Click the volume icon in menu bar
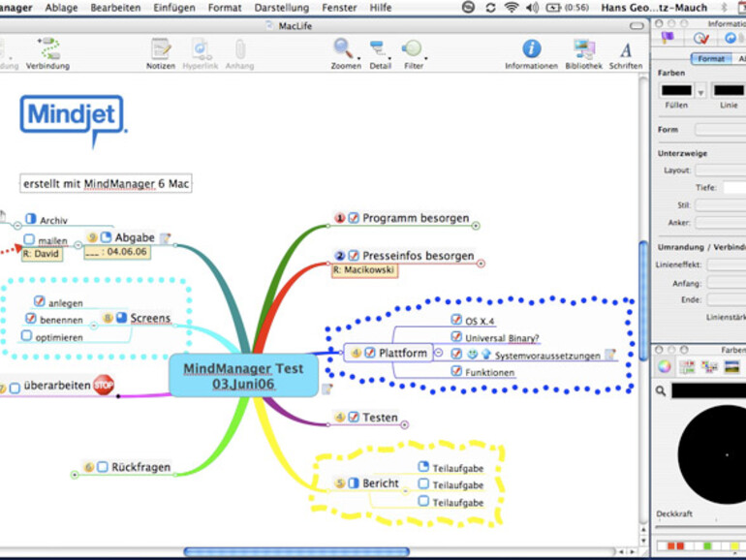Viewport: 746px width, 560px height. (x=533, y=7)
